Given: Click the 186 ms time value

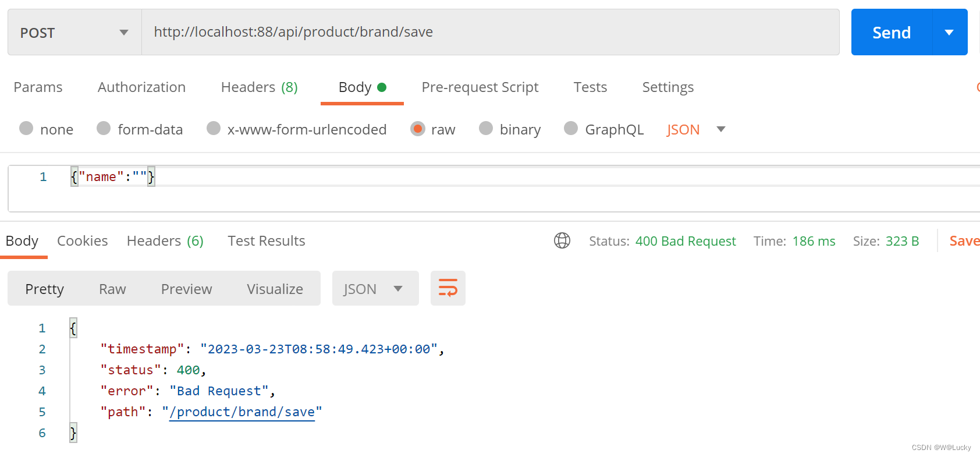Looking at the screenshot, I should [x=814, y=241].
